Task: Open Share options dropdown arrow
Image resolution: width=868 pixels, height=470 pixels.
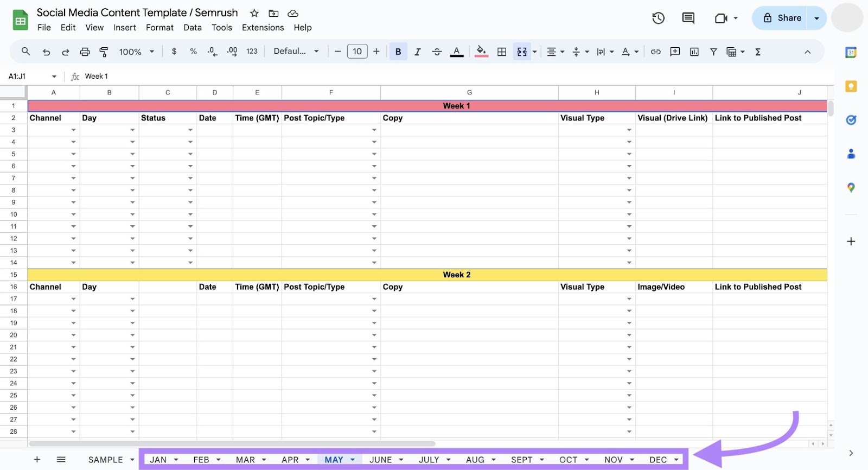Action: (817, 18)
